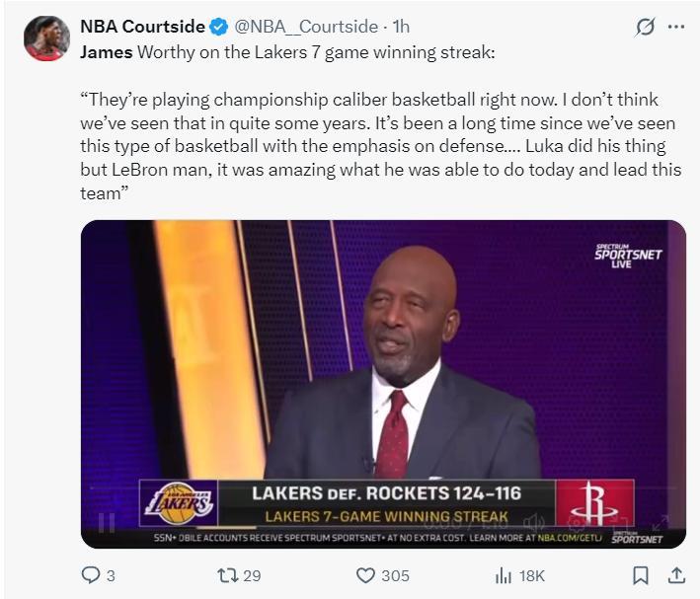This screenshot has height=599, width=700.
Task: Bookmark this post
Action: point(640,575)
